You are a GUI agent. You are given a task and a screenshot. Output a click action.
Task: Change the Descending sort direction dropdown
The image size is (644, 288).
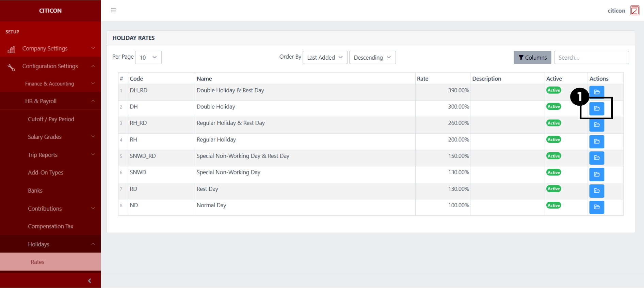(x=372, y=58)
